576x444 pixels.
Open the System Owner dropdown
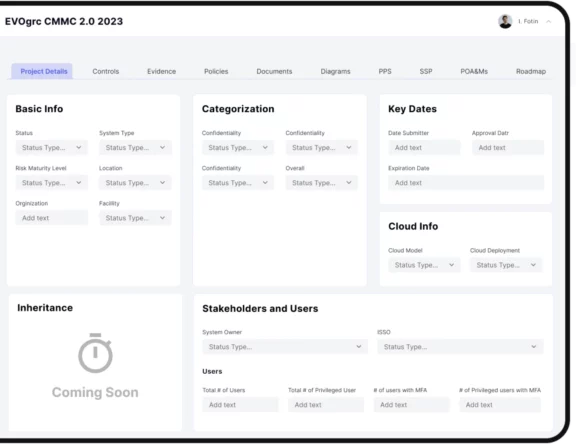click(285, 347)
